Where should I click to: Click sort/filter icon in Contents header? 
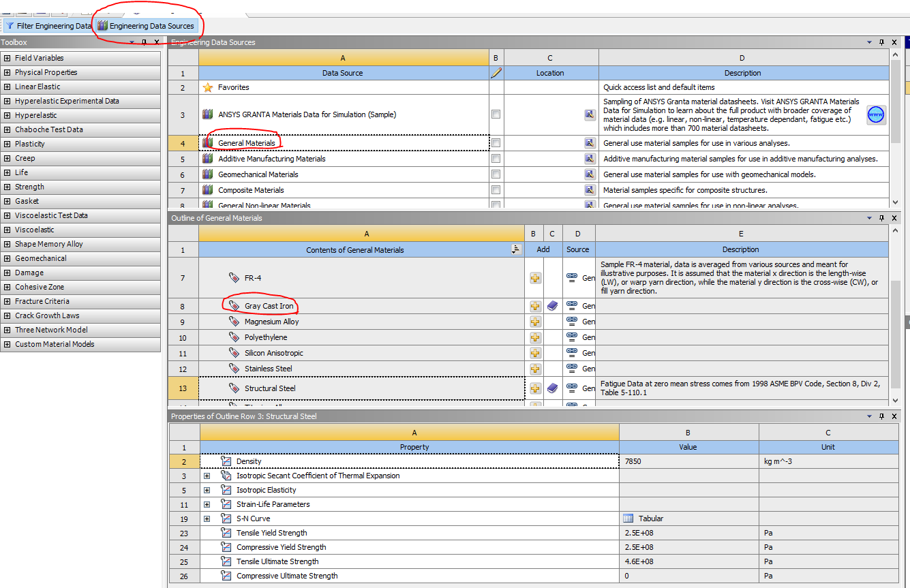(x=516, y=249)
